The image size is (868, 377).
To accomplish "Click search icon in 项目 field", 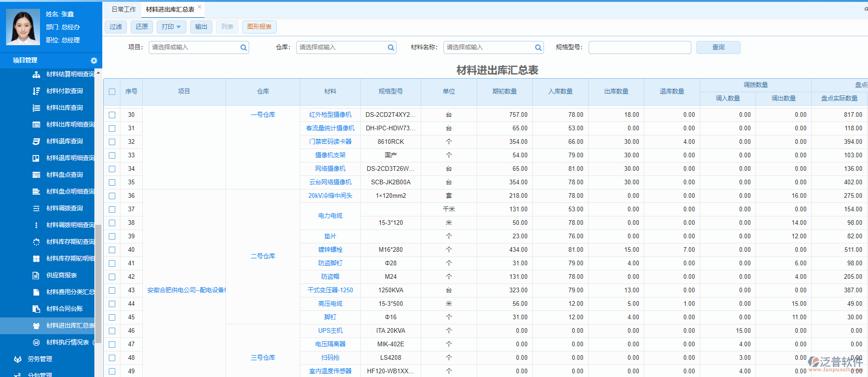I will (x=243, y=47).
